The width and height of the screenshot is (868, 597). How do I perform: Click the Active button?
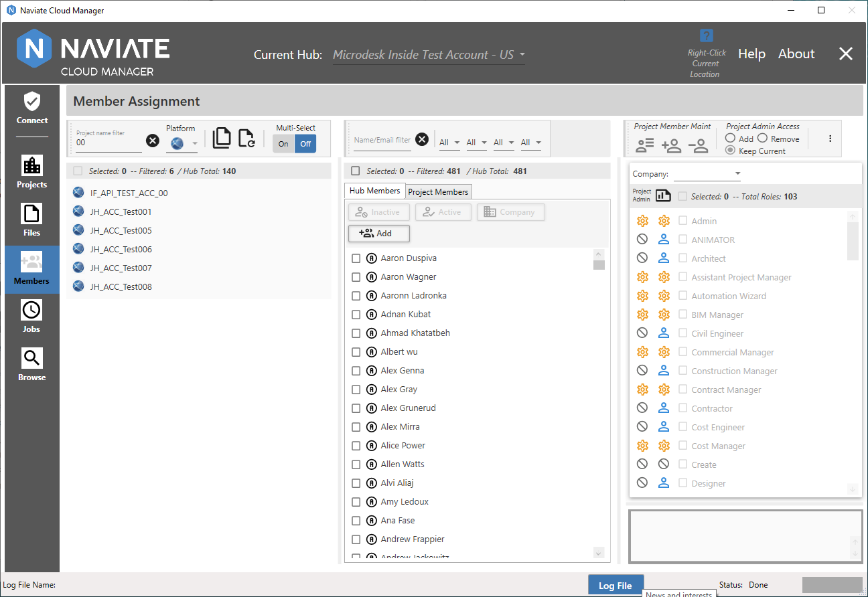pos(443,212)
